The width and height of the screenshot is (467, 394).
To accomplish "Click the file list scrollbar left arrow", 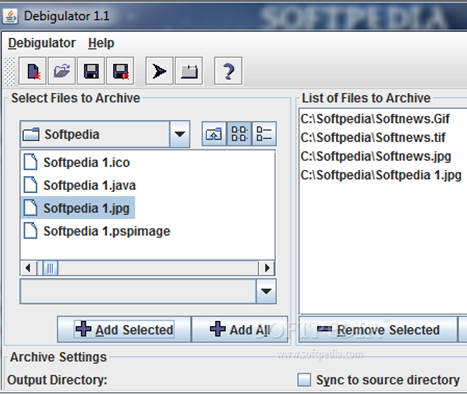I will click(28, 268).
